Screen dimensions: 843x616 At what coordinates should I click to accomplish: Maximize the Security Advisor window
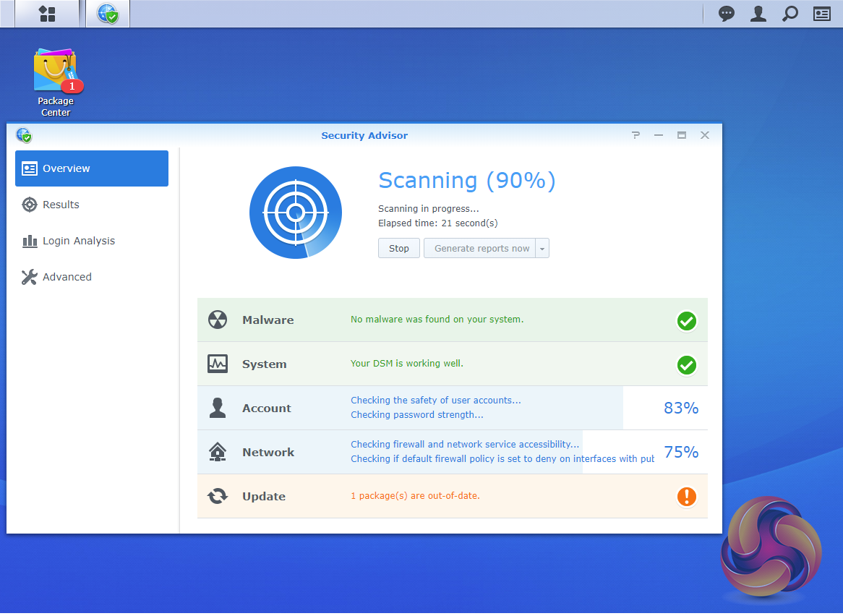682,135
